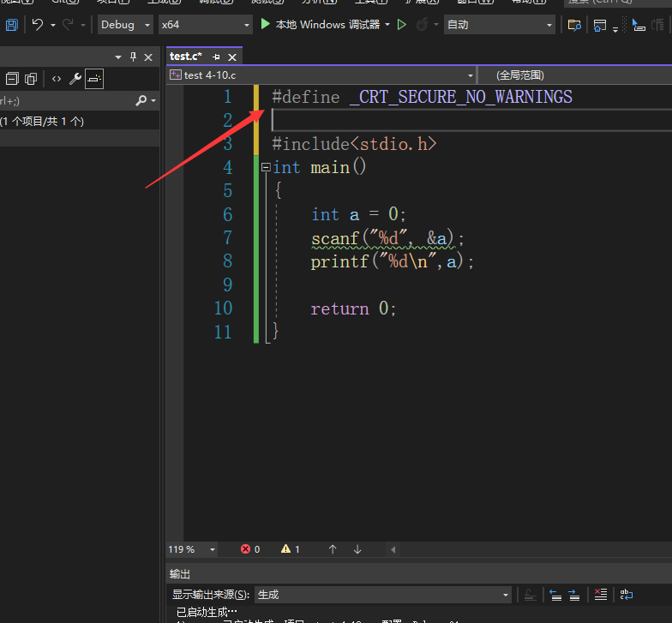Click the 输出 panel title
Screen dimensions: 672x623
(x=180, y=574)
